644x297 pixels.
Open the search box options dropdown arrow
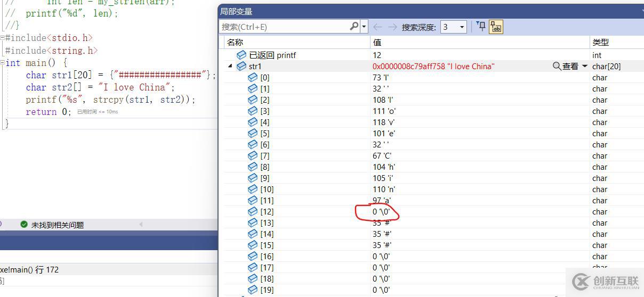[x=364, y=27]
